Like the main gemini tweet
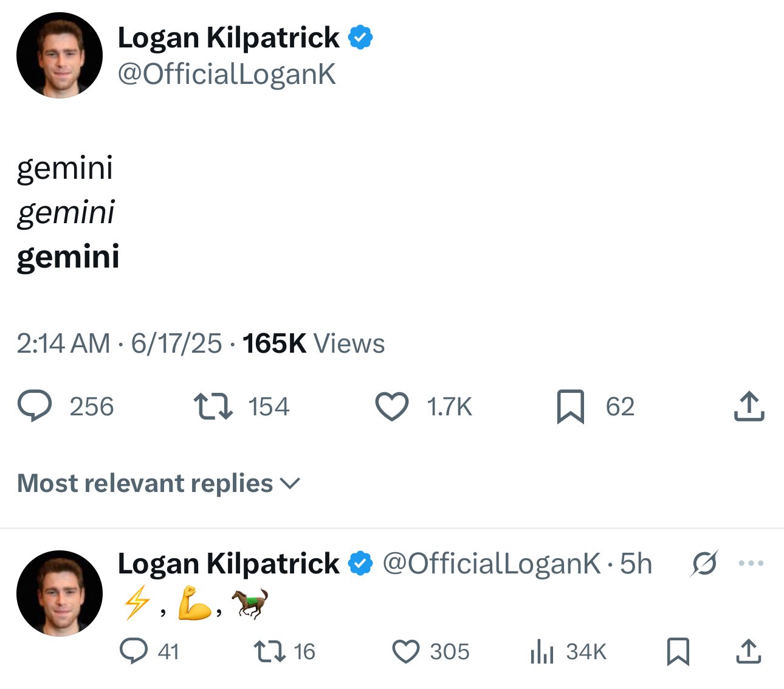Screen dimensions: 784x689 (x=392, y=407)
